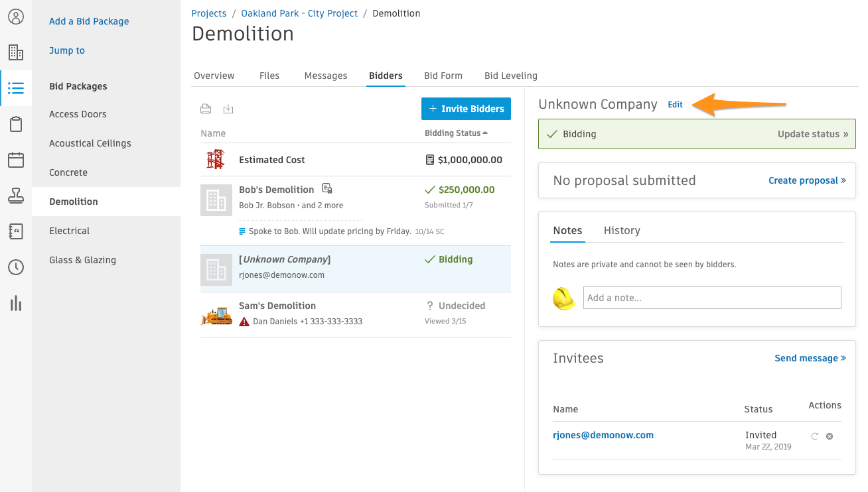The width and height of the screenshot is (868, 492).
Task: Switch to the Bid Leveling tab
Action: 511,76
